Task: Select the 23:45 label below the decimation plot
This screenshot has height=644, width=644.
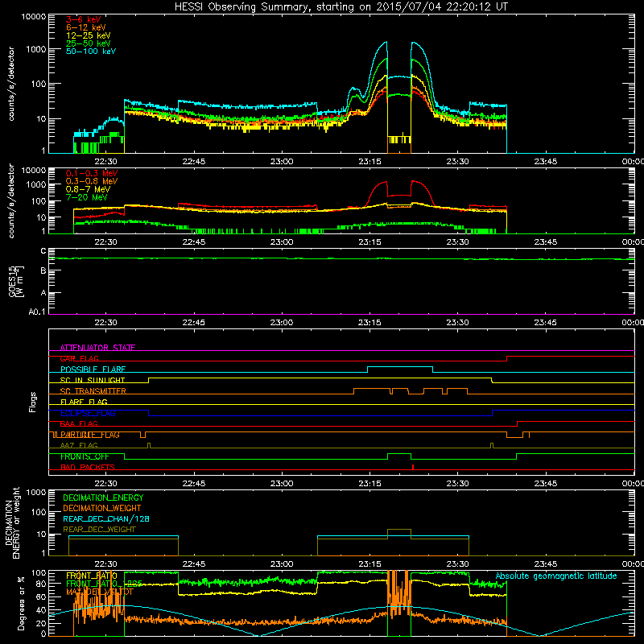Action: click(x=546, y=564)
